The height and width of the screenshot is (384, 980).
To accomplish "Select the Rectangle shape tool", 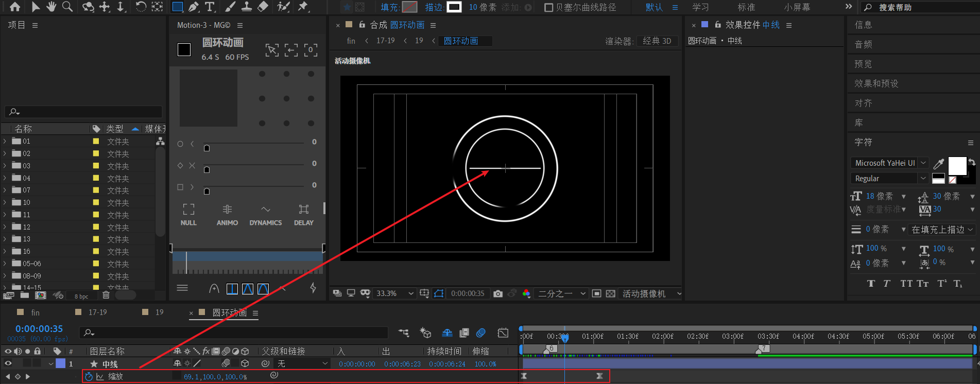I will click(178, 7).
